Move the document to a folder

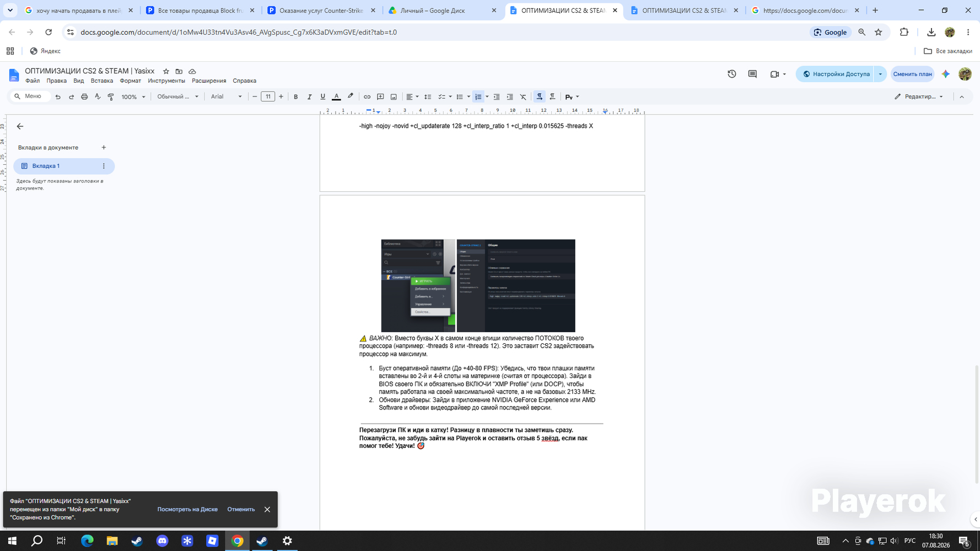[179, 72]
